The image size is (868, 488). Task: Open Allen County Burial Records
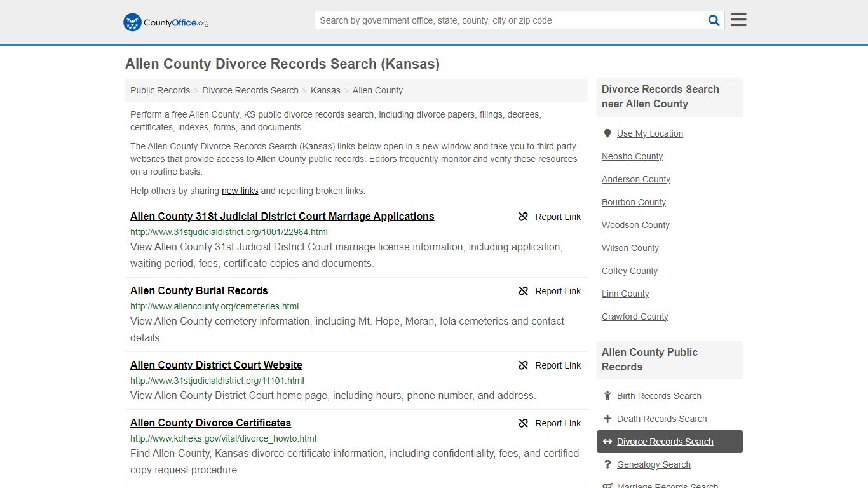[x=199, y=290]
